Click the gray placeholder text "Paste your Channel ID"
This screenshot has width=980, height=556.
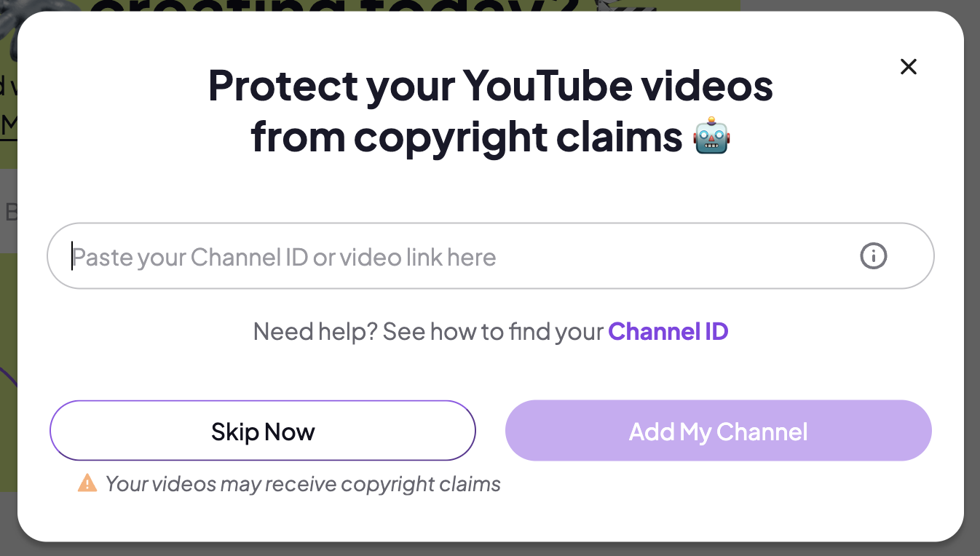(x=189, y=257)
